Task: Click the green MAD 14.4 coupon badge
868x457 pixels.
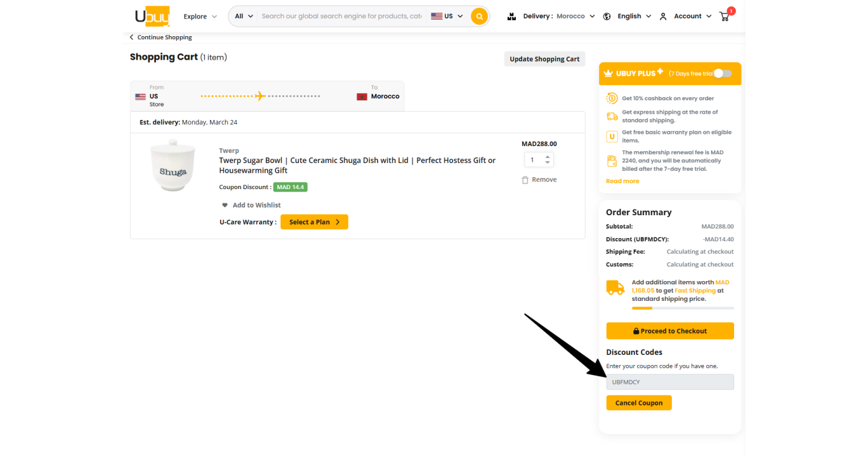Action: point(290,187)
